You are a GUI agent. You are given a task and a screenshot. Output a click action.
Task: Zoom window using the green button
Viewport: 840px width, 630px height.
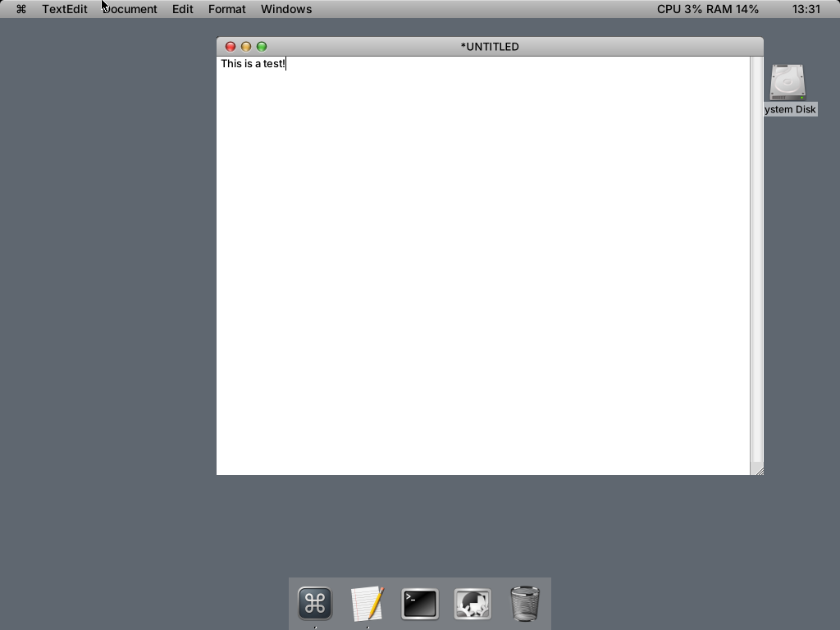tap(262, 47)
